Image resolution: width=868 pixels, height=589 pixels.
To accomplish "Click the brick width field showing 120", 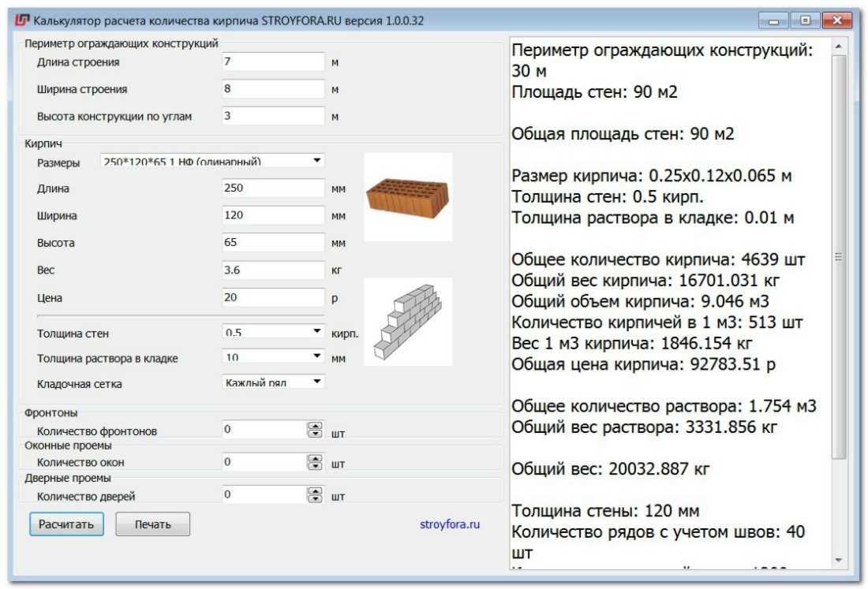I will [x=273, y=215].
